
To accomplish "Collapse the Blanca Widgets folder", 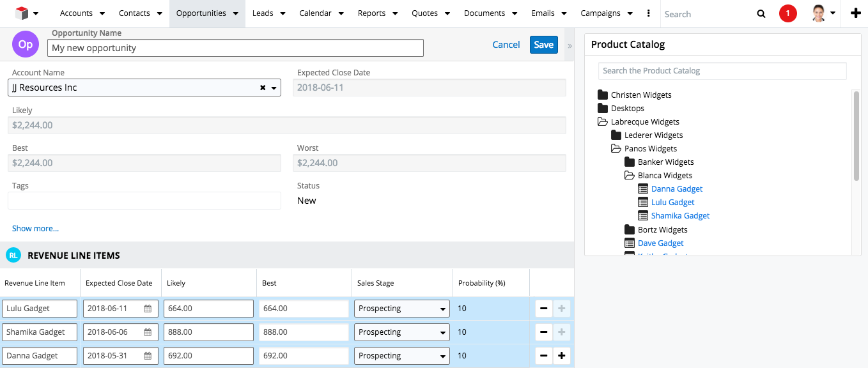I will coord(629,176).
